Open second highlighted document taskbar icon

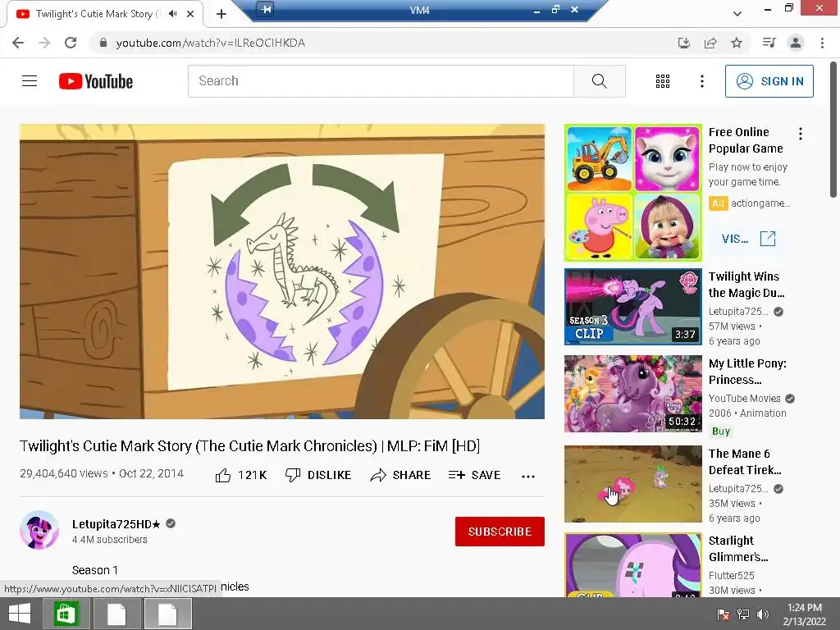(167, 614)
